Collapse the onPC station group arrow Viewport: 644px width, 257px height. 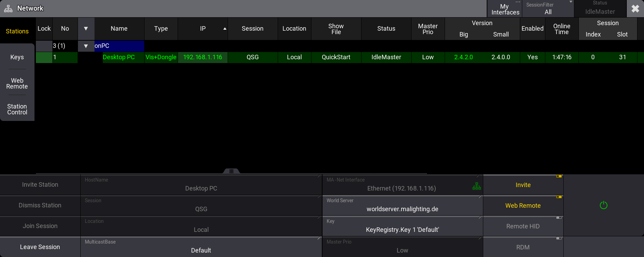point(86,46)
